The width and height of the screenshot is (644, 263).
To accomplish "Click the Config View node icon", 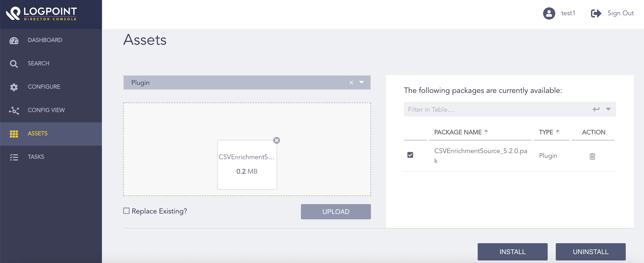I will point(14,110).
